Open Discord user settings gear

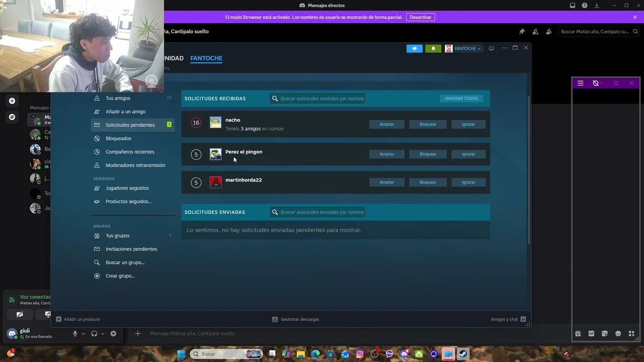pyautogui.click(x=113, y=334)
